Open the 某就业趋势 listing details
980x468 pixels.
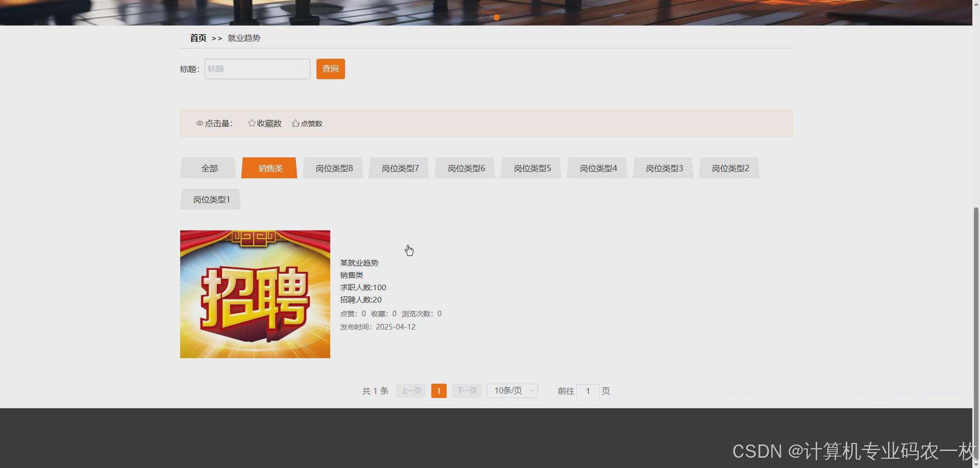click(359, 263)
